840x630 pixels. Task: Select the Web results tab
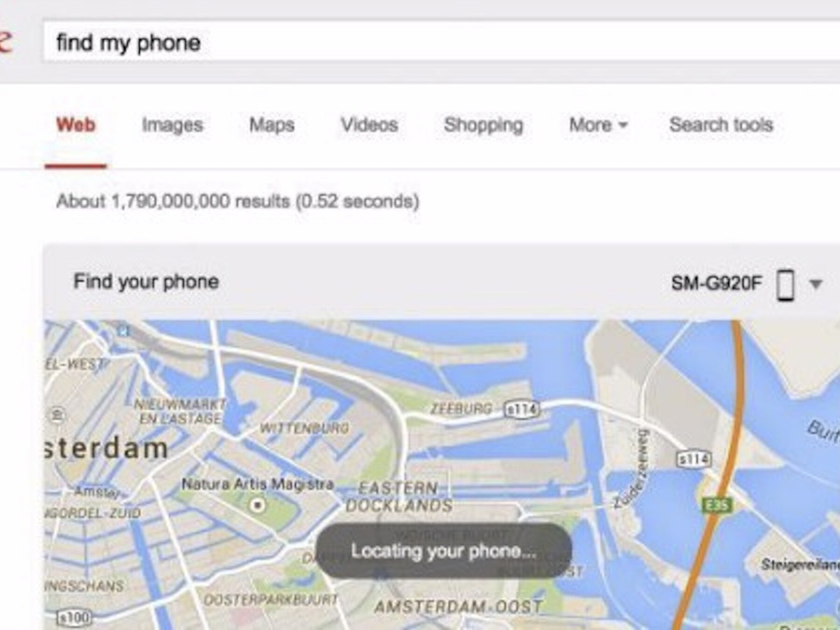click(76, 125)
